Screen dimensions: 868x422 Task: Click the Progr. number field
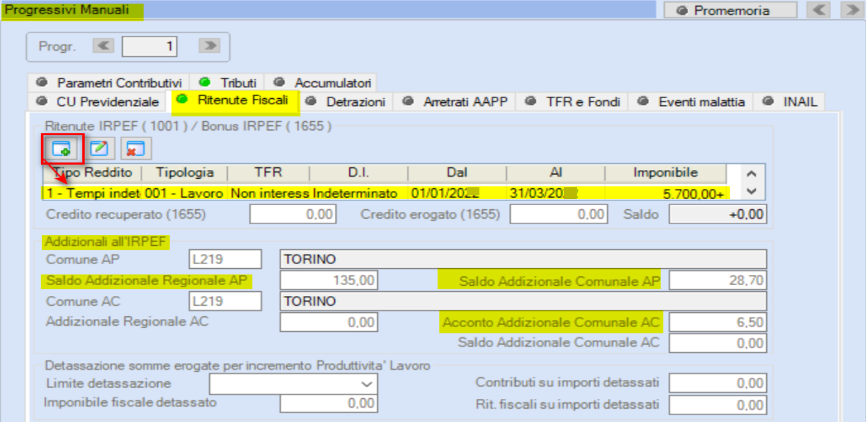150,46
